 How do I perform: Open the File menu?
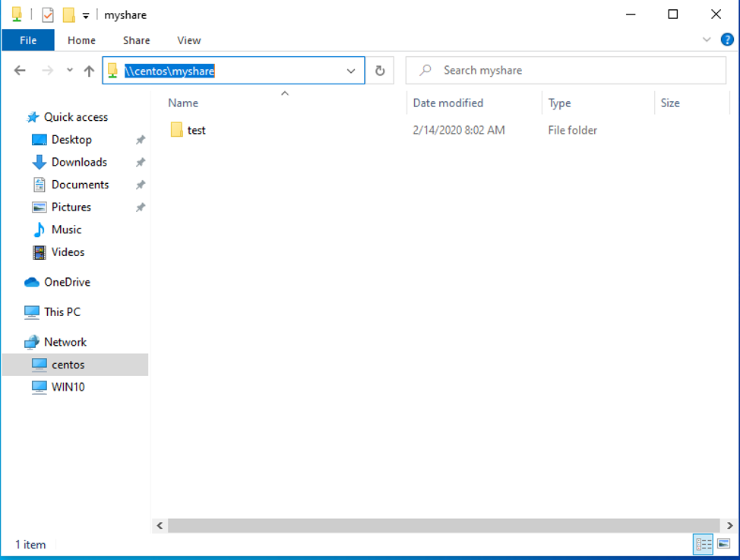[28, 40]
